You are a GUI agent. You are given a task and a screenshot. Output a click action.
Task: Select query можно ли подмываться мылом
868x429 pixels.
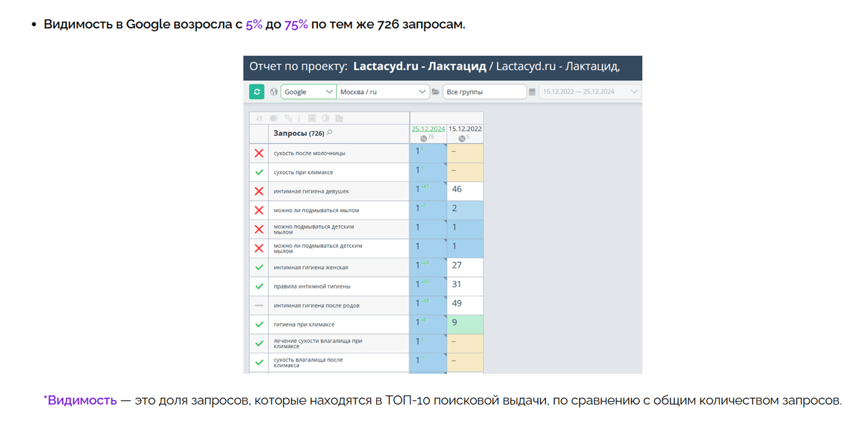tap(316, 210)
